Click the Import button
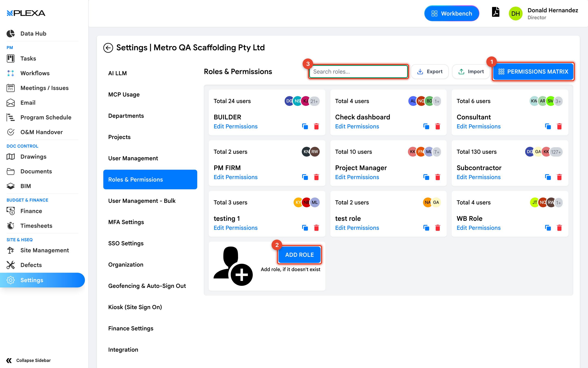 tap(471, 72)
